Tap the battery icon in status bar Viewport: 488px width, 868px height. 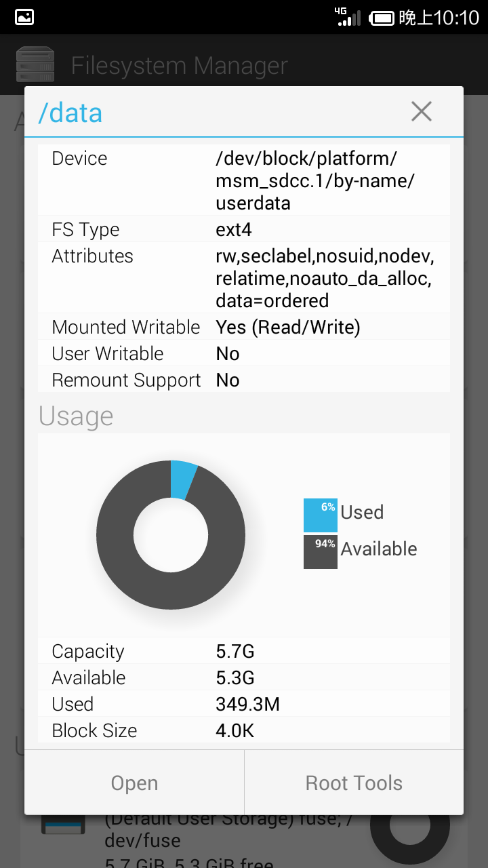(x=382, y=18)
